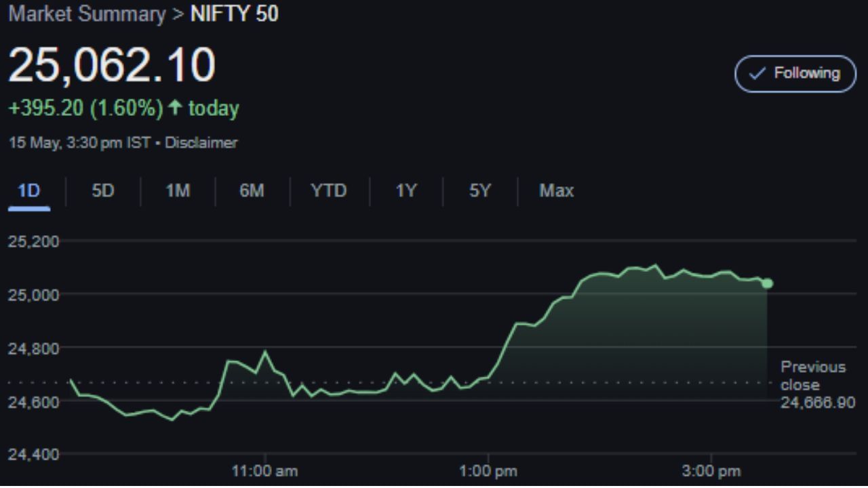Click the 25,000 y-axis label
Screen dimensions: 868x488
pyautogui.click(x=33, y=294)
